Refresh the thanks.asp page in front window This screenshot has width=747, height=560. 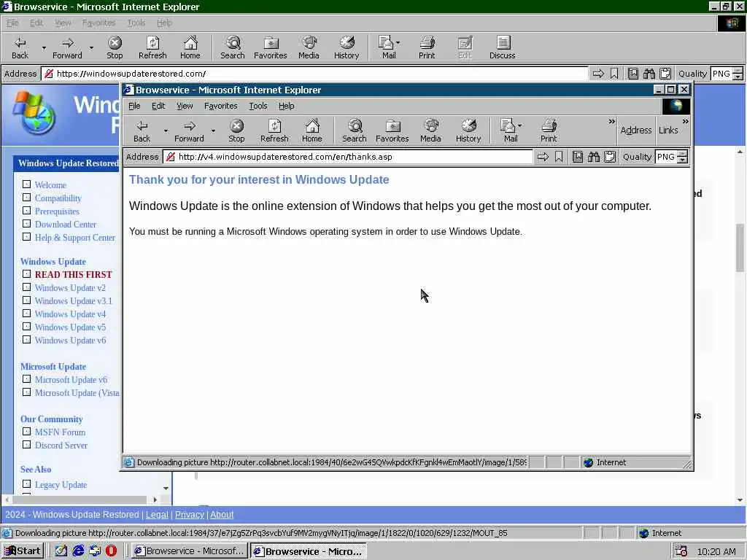click(x=274, y=131)
